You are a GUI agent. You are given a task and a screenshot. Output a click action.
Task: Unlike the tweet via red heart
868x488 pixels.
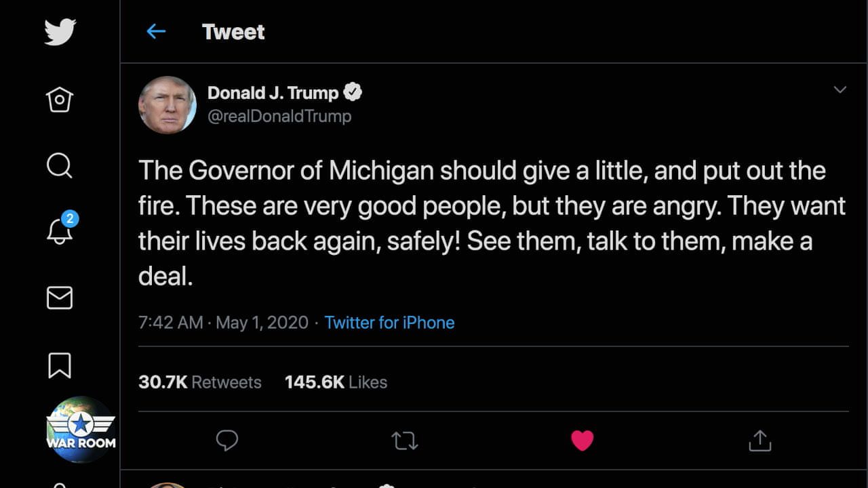click(582, 441)
